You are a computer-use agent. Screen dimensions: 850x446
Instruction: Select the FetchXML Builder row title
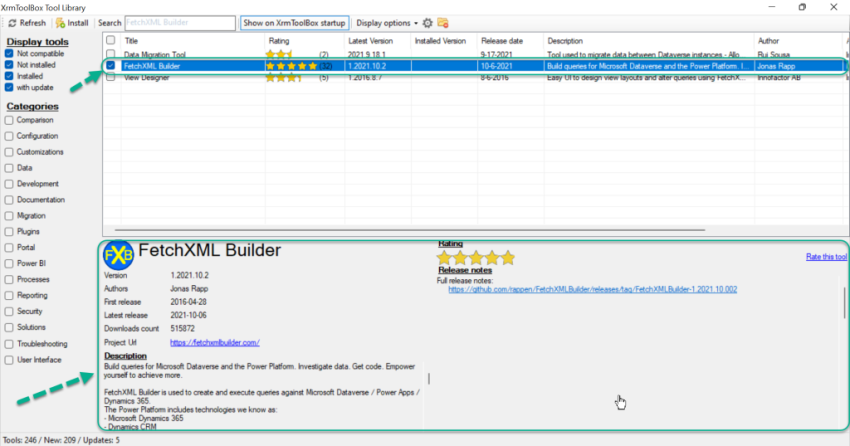click(152, 66)
